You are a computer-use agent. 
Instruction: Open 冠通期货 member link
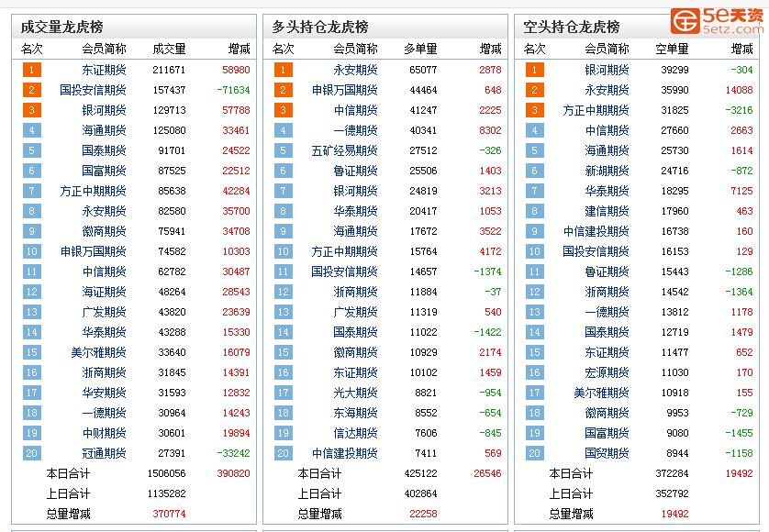[104, 453]
